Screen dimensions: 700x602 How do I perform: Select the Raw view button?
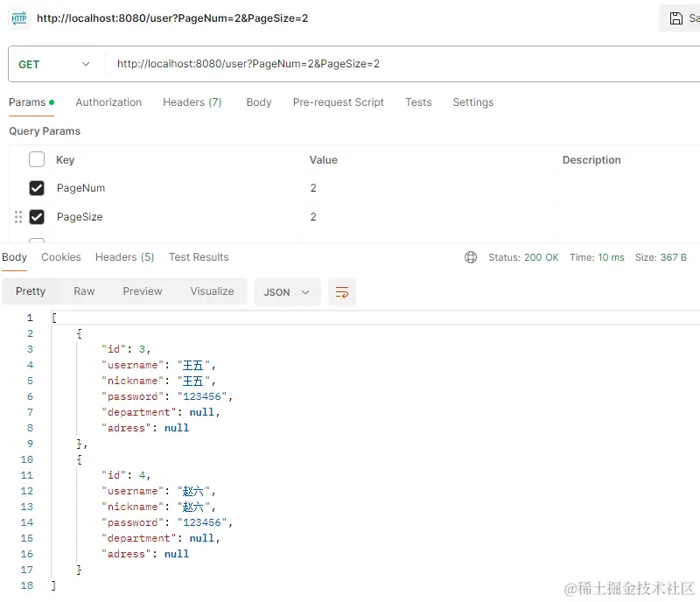click(84, 291)
